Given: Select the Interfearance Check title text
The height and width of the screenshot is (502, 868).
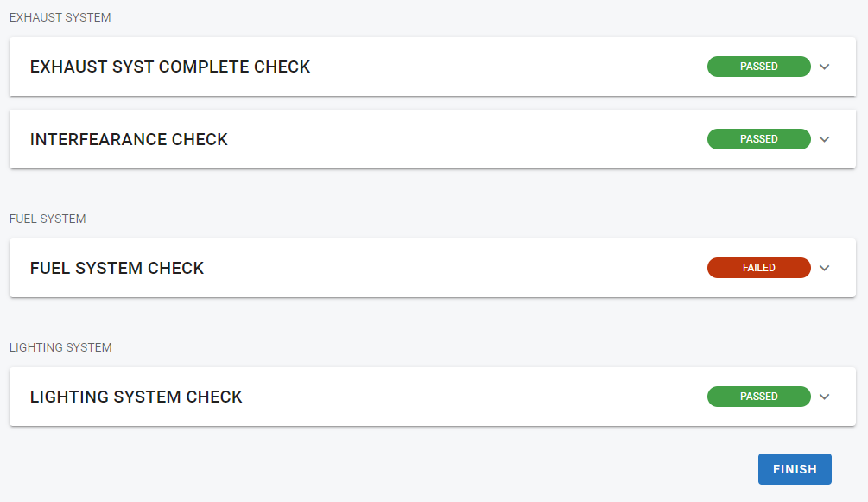Looking at the screenshot, I should pos(129,139).
